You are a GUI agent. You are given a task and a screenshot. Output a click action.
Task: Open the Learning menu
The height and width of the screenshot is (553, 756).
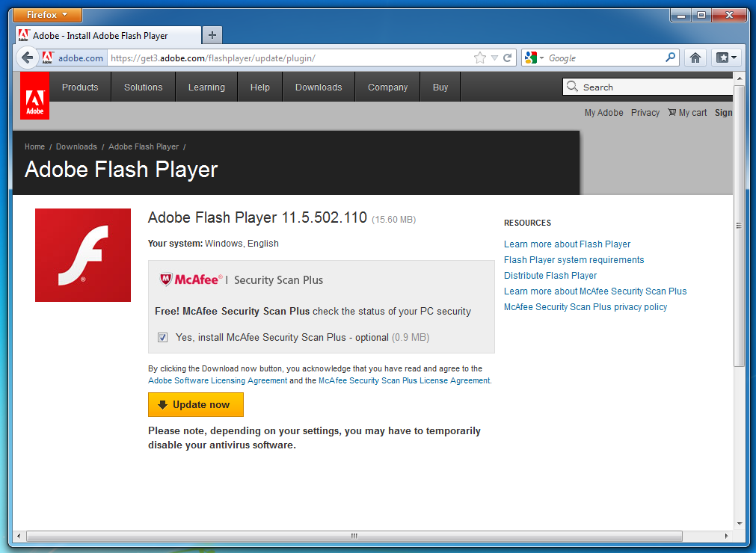206,87
